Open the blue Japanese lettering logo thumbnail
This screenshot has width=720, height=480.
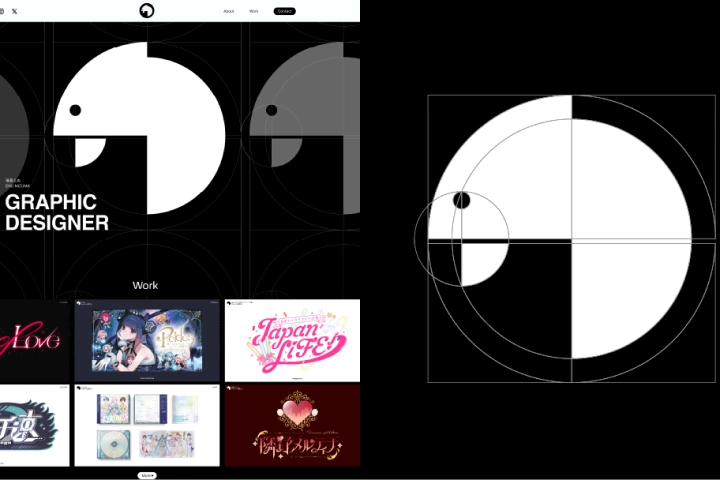34,425
